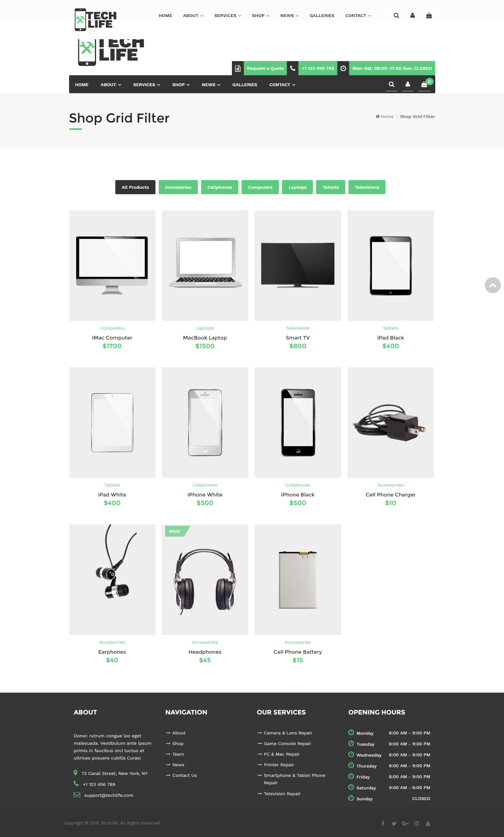Select the Laptops filter tab

tap(297, 187)
